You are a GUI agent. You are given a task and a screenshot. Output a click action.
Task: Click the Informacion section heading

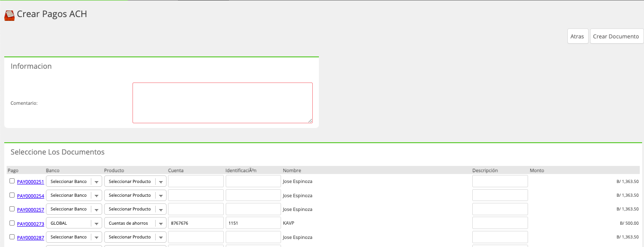31,66
